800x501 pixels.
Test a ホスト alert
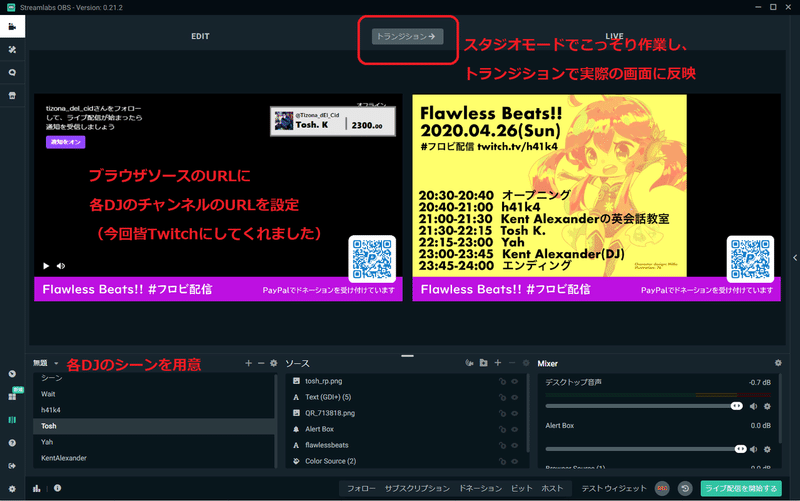click(x=552, y=488)
